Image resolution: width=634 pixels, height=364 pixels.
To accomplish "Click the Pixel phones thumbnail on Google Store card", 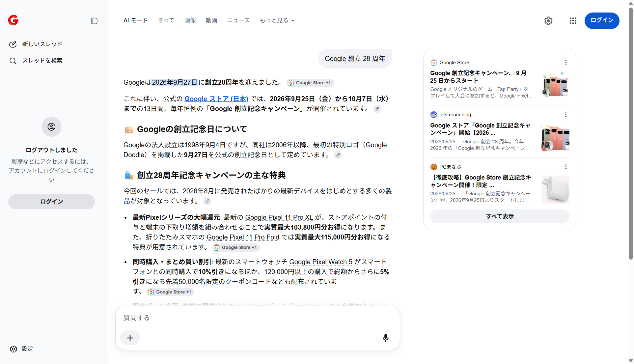I will tap(555, 85).
